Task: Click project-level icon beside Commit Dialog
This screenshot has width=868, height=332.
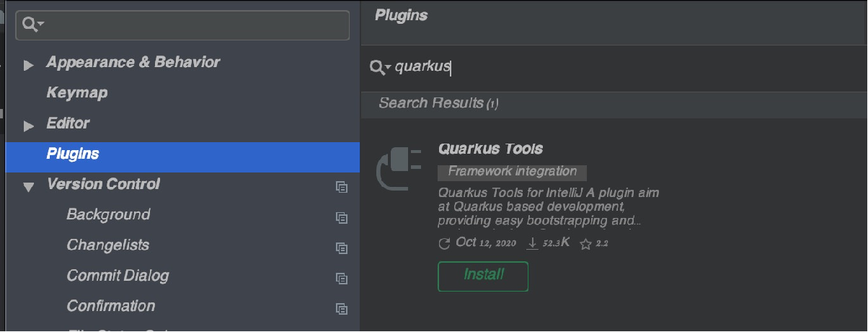Action: pos(342,278)
